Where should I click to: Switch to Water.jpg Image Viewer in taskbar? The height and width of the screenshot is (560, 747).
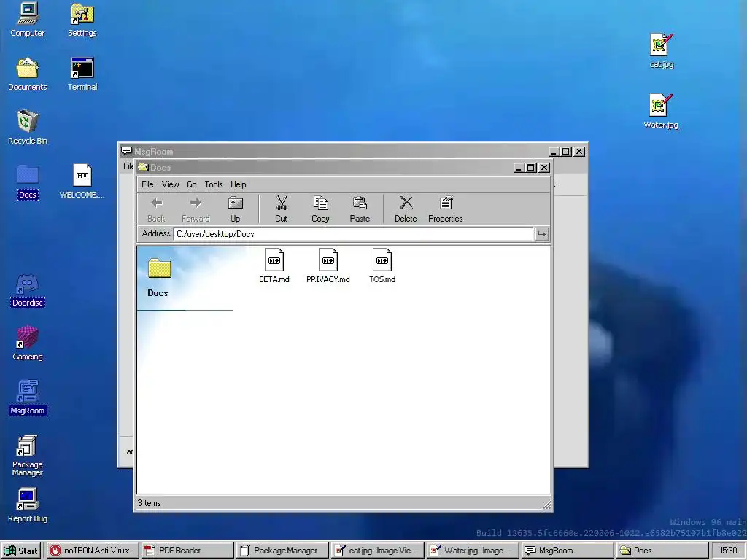coord(472,551)
